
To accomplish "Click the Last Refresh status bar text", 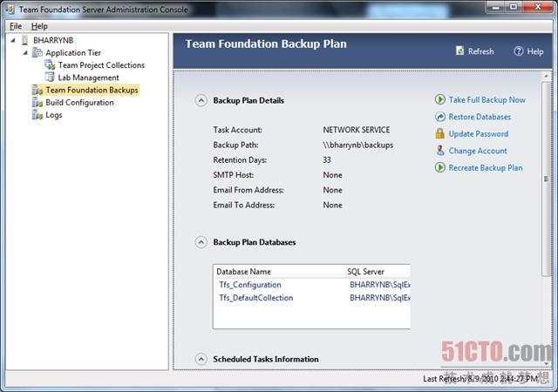I will [x=480, y=379].
